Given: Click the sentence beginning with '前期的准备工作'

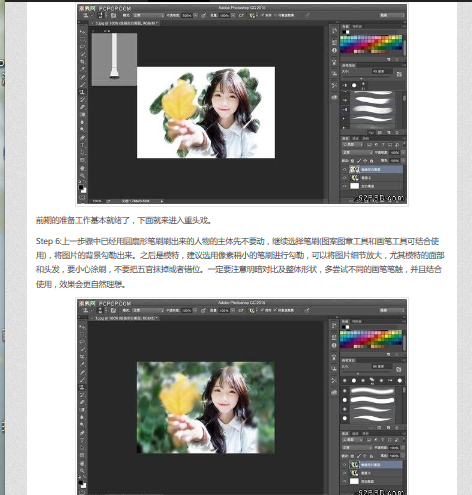Looking at the screenshot, I should point(124,220).
